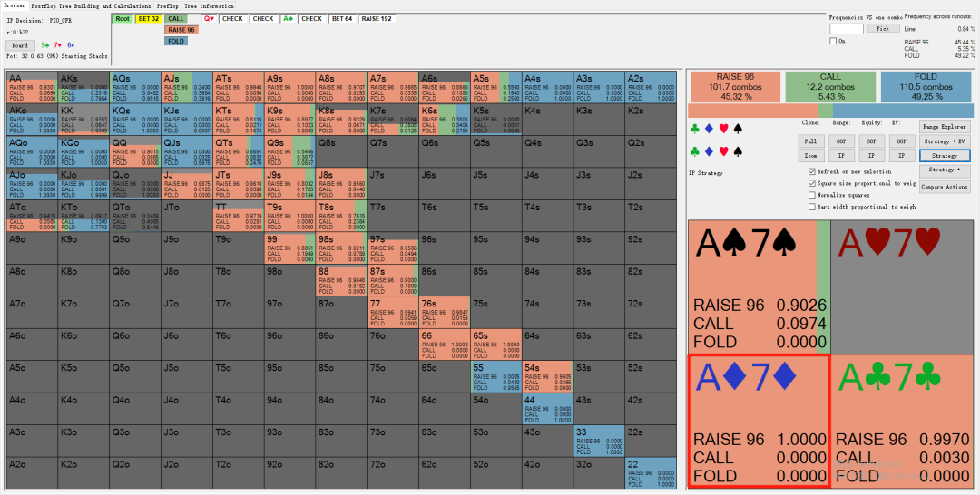Select the KK hand cell
Screen dimensions: 980x495
[83, 119]
